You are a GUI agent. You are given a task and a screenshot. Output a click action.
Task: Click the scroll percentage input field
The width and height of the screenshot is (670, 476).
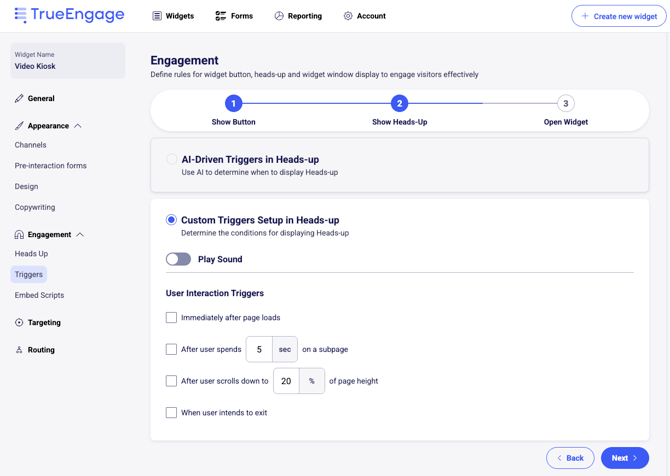tap(286, 381)
